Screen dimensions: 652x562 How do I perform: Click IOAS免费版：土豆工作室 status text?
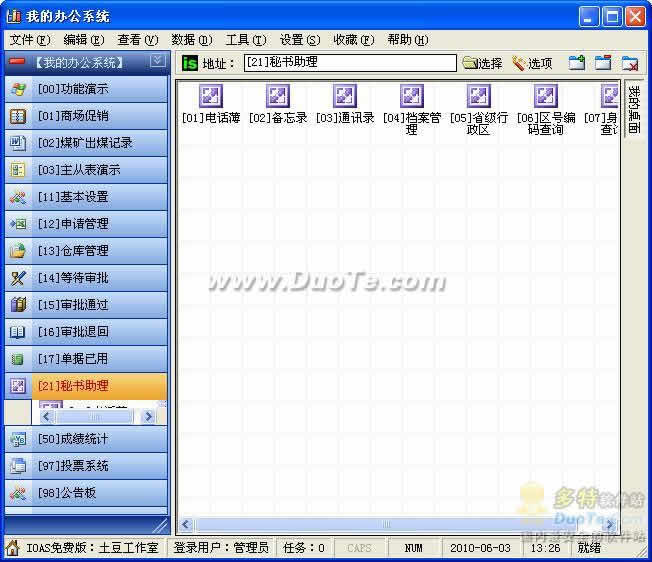[x=92, y=548]
